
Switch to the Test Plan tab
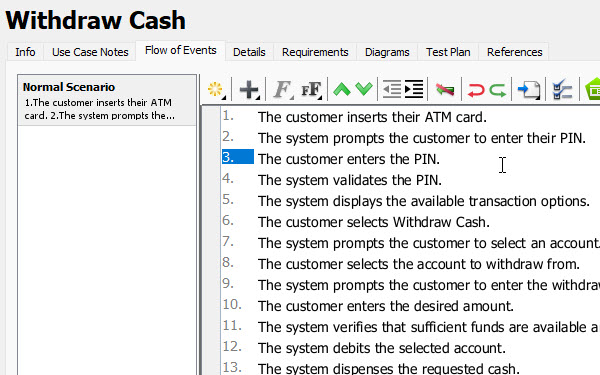click(x=448, y=52)
